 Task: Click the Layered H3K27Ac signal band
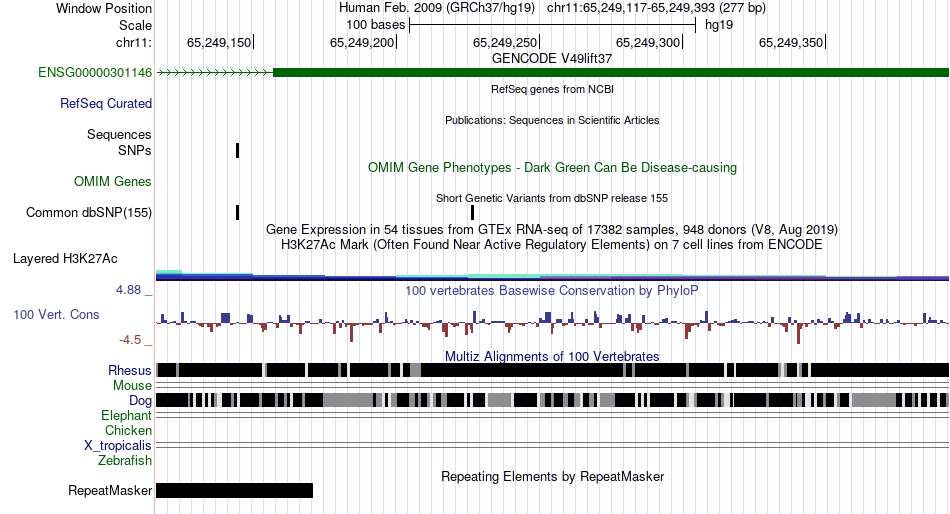[x=552, y=276]
